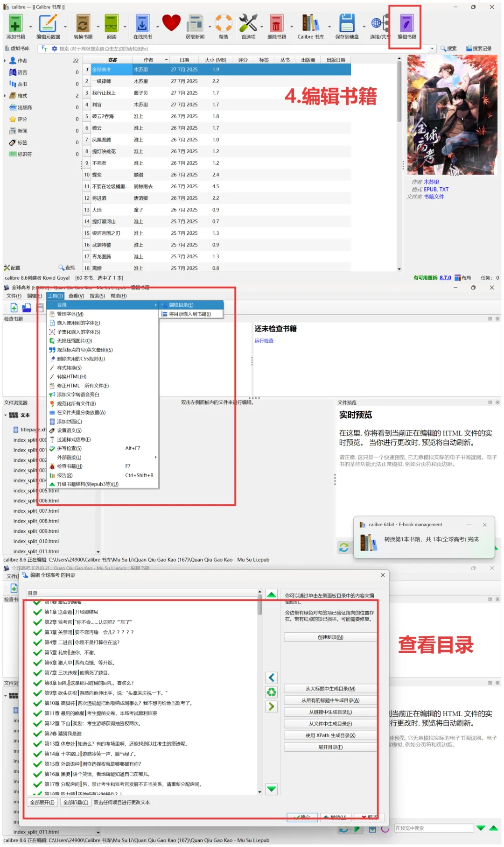Collapse the 文本 section in file browser
The image size is (504, 847).
(x=6, y=415)
